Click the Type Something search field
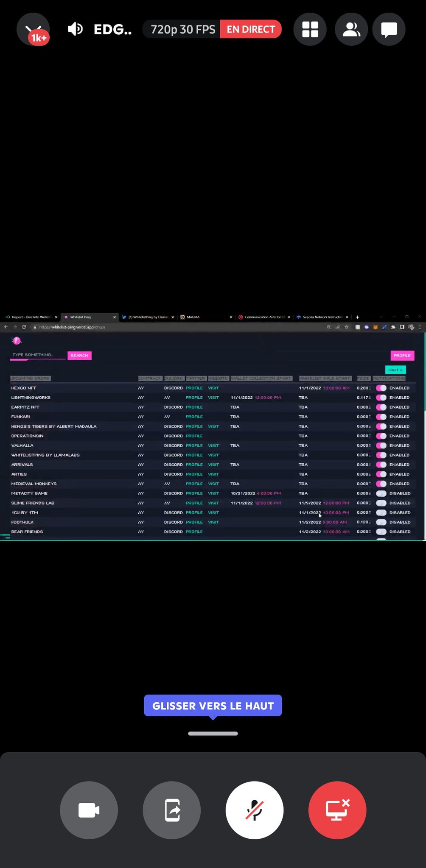Viewport: 426px width, 868px height. coord(38,355)
